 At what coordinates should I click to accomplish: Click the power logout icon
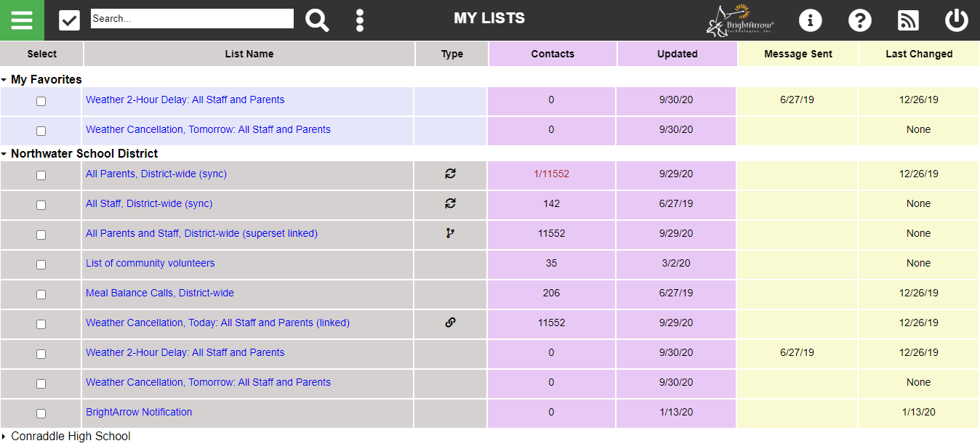click(956, 20)
